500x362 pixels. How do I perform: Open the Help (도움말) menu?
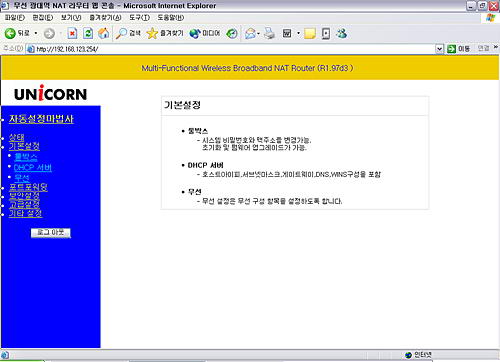coord(170,18)
